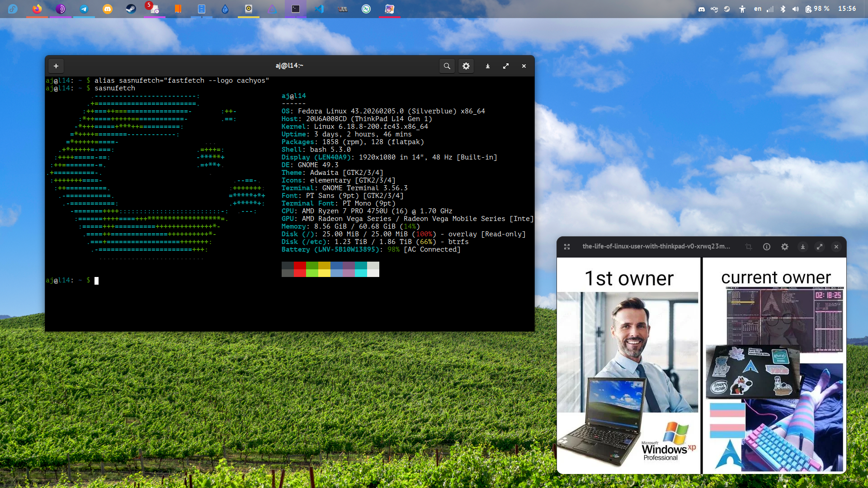Open Telegram in the top panel
The image size is (868, 488).
click(x=84, y=9)
